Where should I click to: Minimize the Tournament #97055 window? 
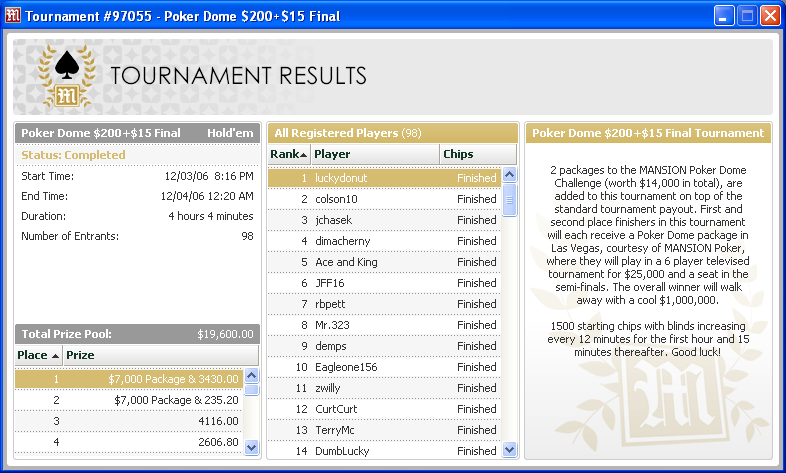tap(724, 16)
